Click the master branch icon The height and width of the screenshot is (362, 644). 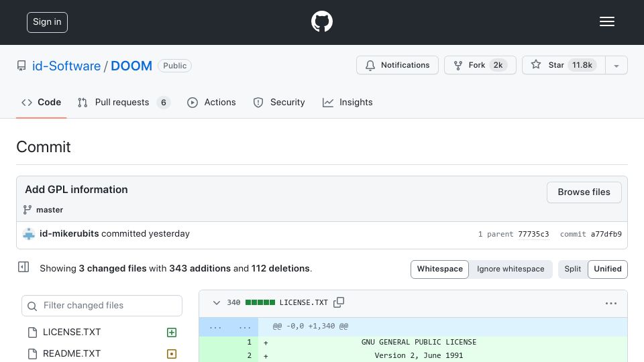(x=28, y=210)
